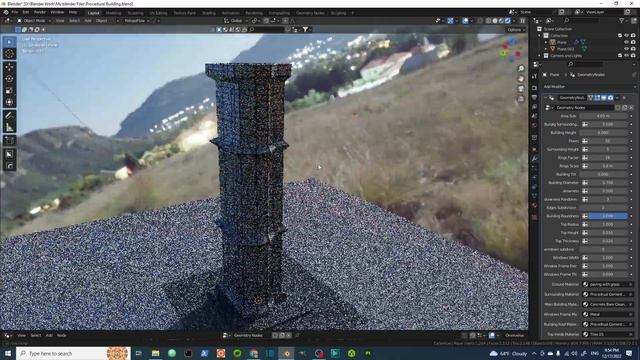Open the Modifier properties wrench tab
The image size is (640, 360).
click(x=534, y=158)
